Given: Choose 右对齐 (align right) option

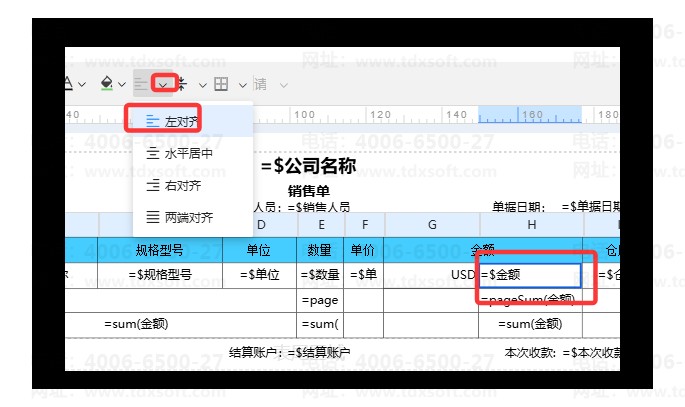Looking at the screenshot, I should [x=180, y=185].
